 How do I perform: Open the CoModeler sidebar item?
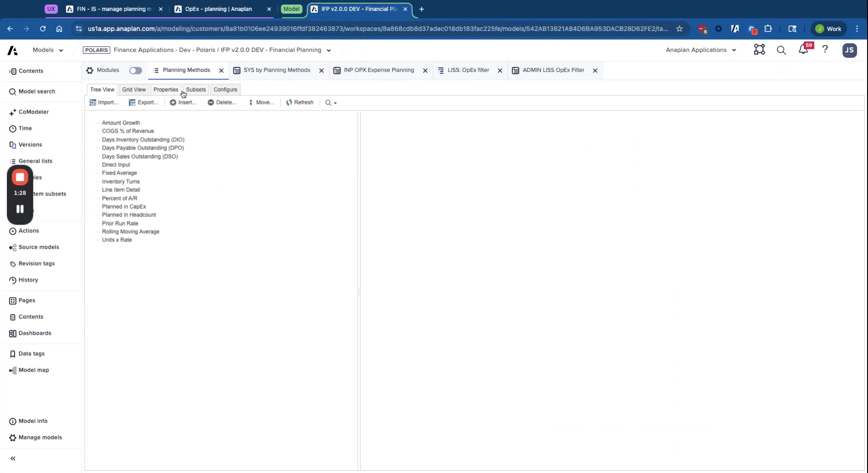[33, 112]
